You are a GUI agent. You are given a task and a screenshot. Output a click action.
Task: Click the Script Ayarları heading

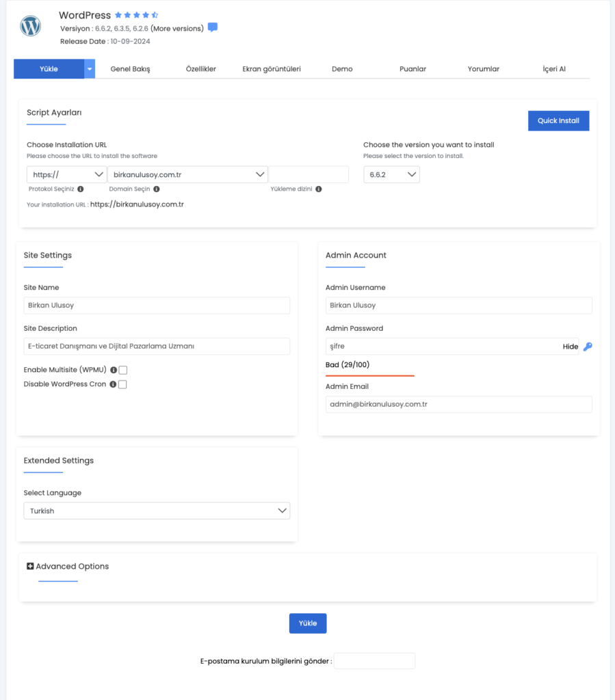(x=54, y=113)
